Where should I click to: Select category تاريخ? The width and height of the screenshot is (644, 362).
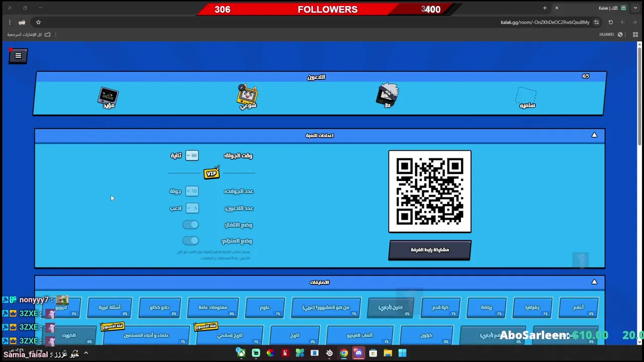(x=295, y=335)
